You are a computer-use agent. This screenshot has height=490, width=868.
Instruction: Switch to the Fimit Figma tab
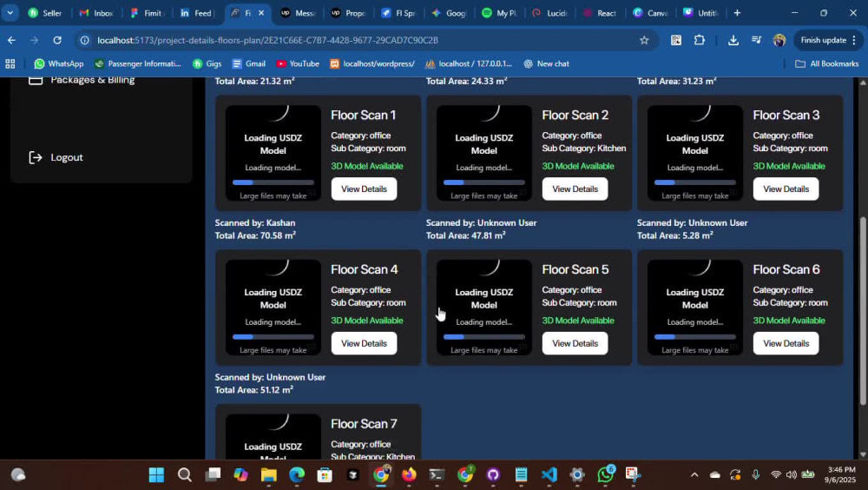(146, 13)
